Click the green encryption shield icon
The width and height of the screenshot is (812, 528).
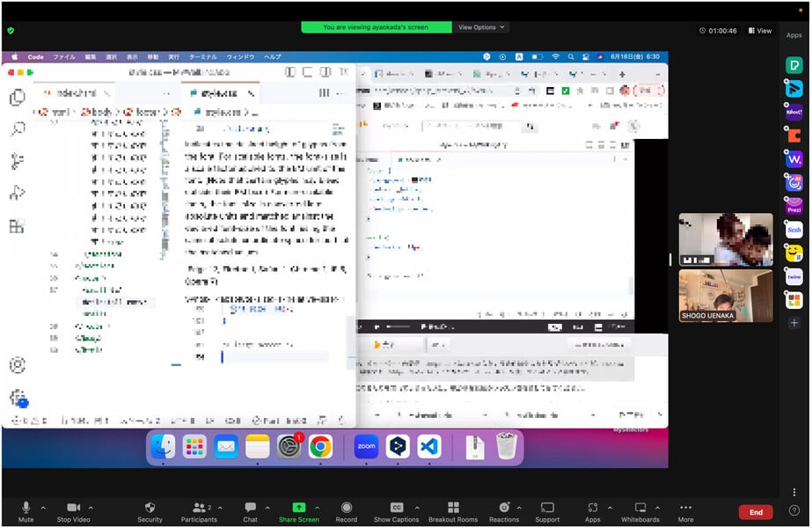tap(11, 30)
